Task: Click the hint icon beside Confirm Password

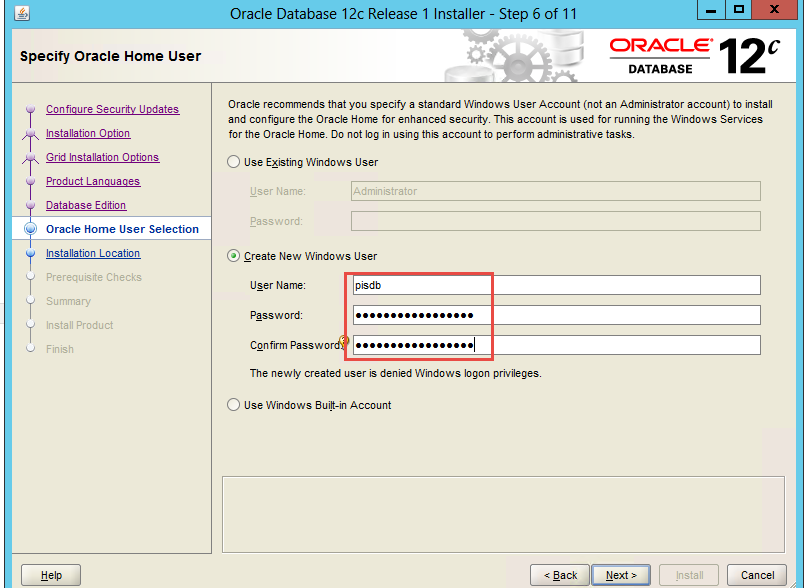Action: coord(345,342)
